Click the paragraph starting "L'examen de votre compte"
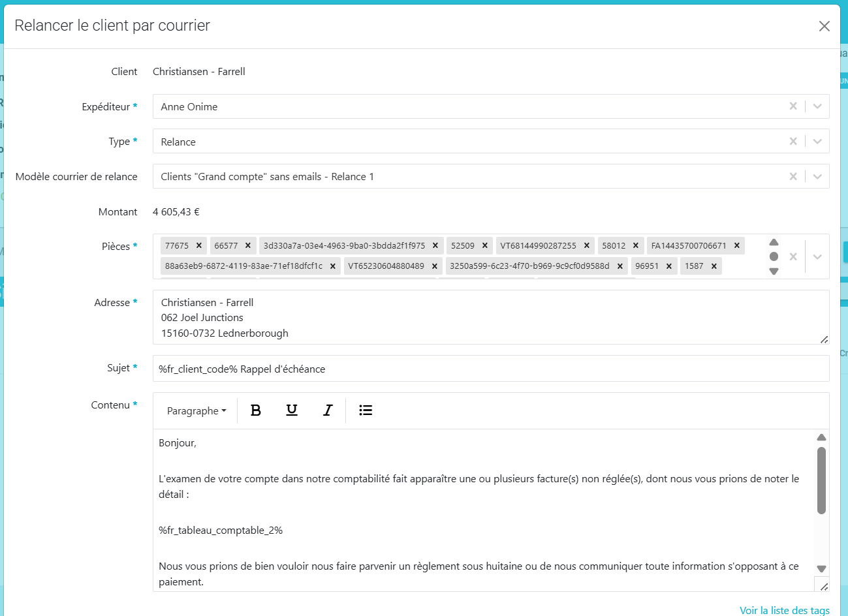Image resolution: width=848 pixels, height=616 pixels. pyautogui.click(x=479, y=487)
